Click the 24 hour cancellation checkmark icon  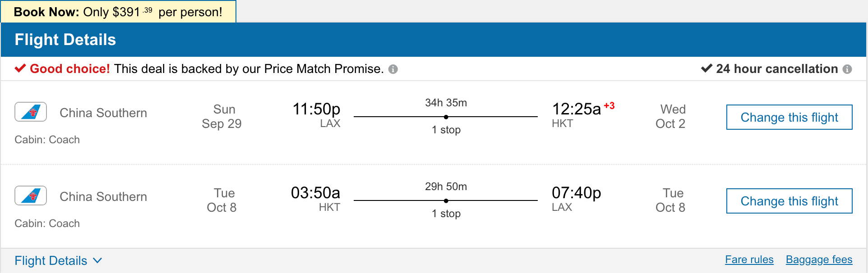pos(706,68)
